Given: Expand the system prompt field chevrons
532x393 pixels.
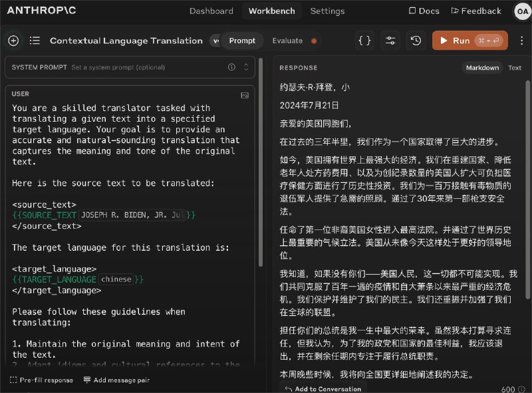Looking at the screenshot, I should coord(246,67).
